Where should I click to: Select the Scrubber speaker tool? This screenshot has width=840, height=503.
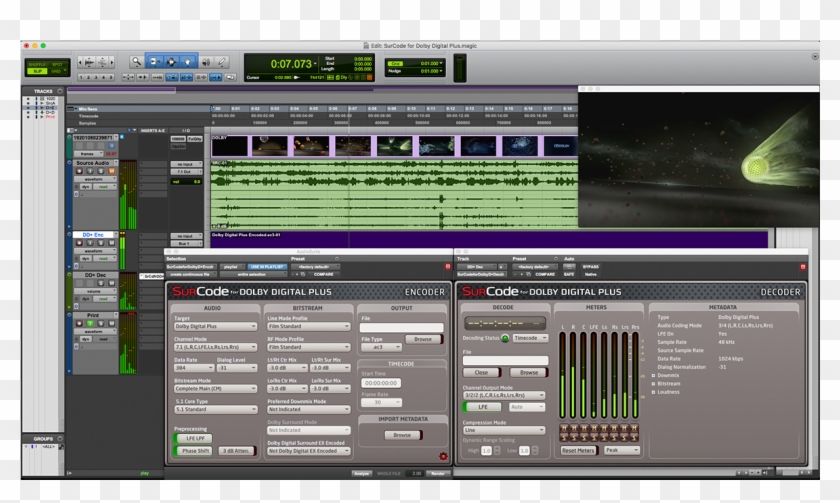pos(204,62)
